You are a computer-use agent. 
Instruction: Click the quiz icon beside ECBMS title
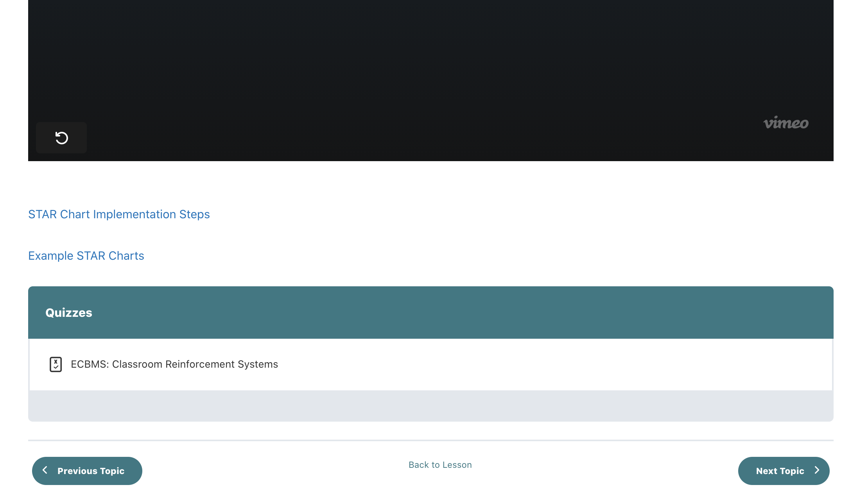click(56, 364)
